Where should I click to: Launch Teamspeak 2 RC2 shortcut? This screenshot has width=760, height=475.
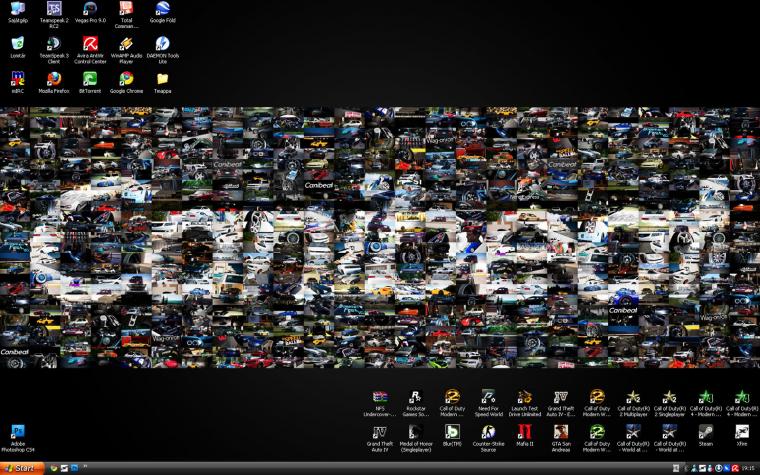point(54,15)
